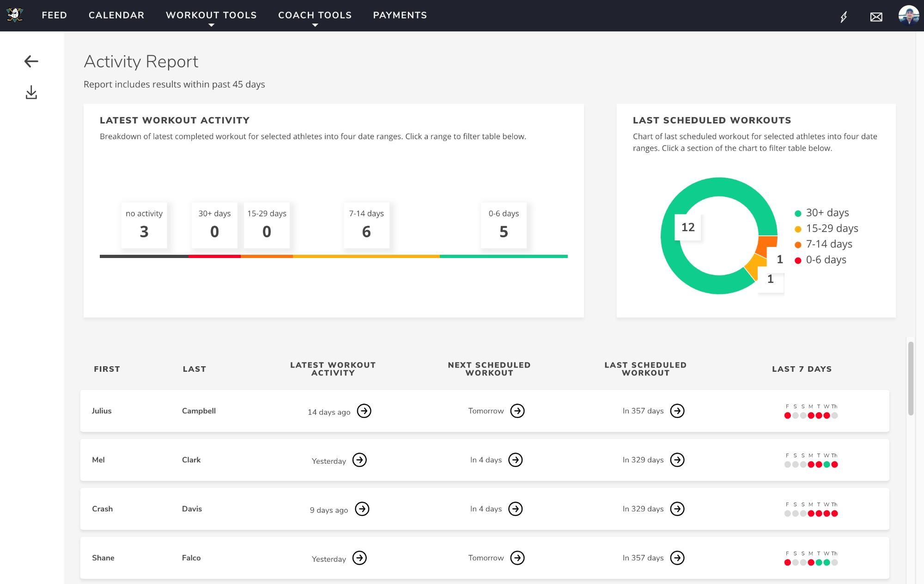The width and height of the screenshot is (924, 584).
Task: Sort by Next Scheduled Workout column header
Action: click(x=489, y=369)
